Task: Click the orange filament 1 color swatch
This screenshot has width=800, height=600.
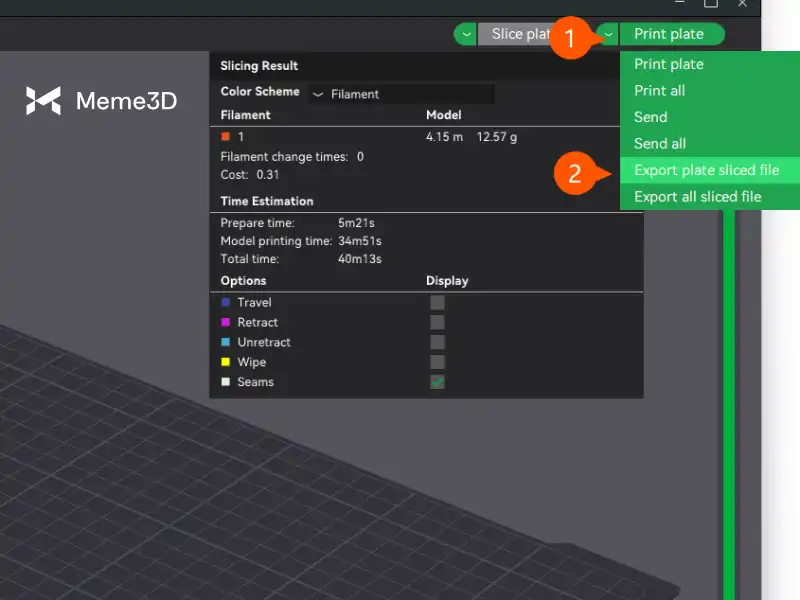Action: point(226,136)
